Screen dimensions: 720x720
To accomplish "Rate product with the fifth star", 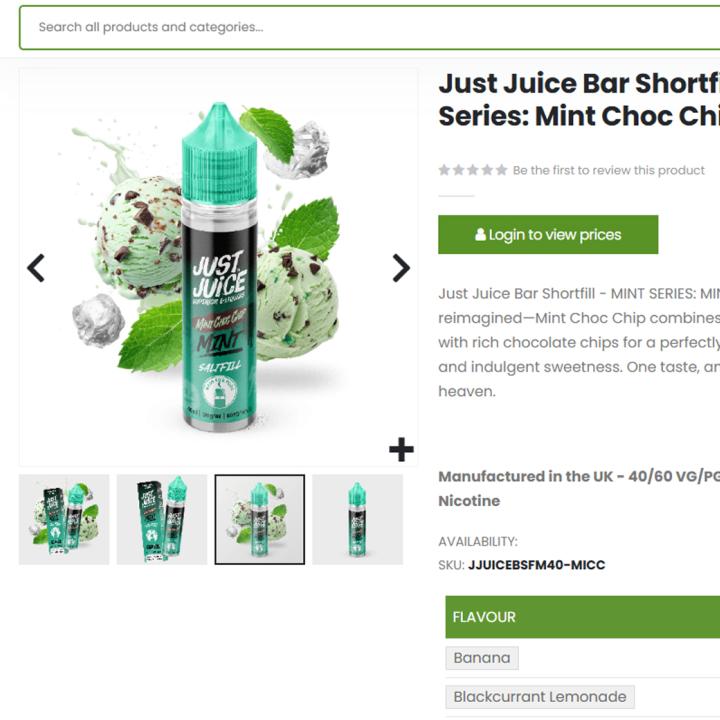I will 501,170.
